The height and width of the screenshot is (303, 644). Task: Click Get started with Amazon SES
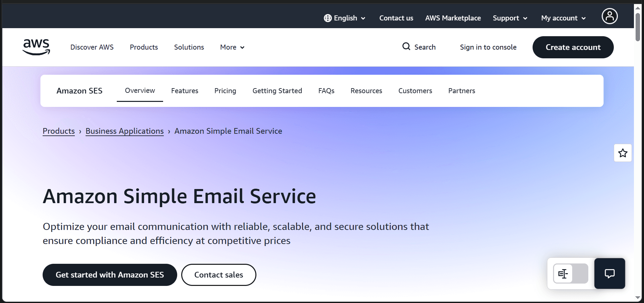110,275
